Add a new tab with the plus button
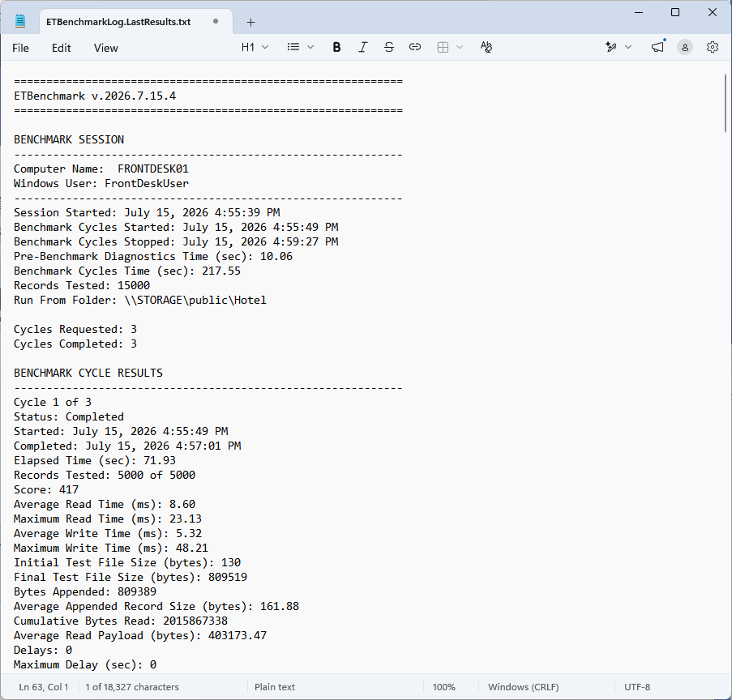This screenshot has width=732, height=700. point(250,22)
